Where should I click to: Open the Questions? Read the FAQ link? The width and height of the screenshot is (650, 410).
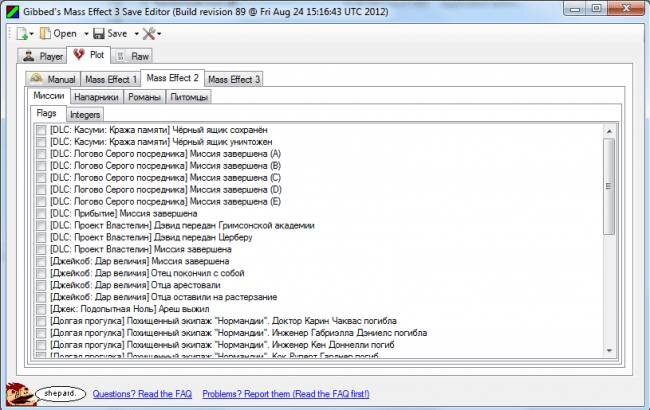pyautogui.click(x=142, y=394)
